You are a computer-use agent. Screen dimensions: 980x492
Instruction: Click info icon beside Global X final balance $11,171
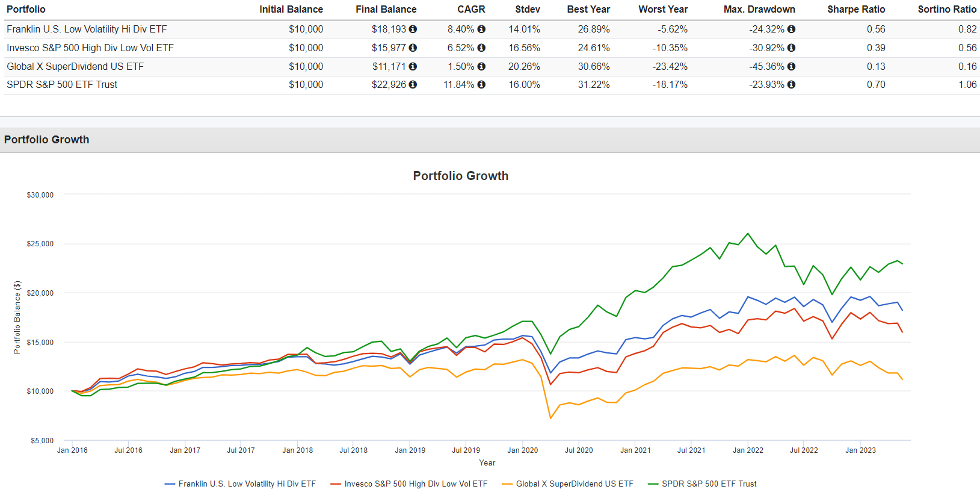click(x=413, y=66)
